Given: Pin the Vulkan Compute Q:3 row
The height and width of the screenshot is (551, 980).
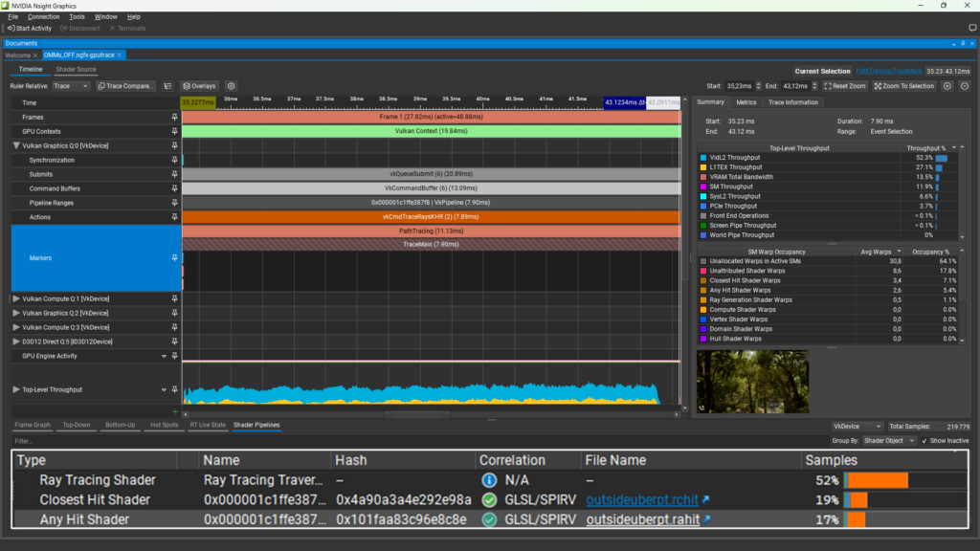Looking at the screenshot, I should [174, 327].
